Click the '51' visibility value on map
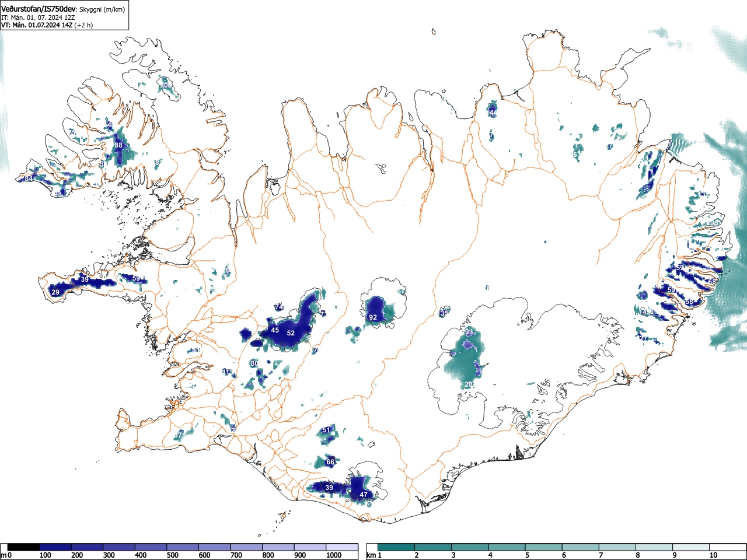The image size is (747, 560). click(x=327, y=430)
